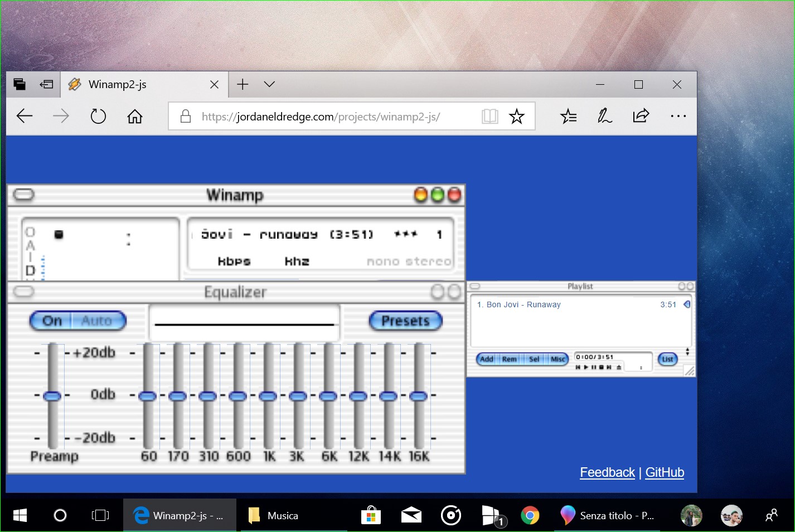The image size is (795, 532).
Task: Open the playlist Add menu
Action: click(x=487, y=359)
